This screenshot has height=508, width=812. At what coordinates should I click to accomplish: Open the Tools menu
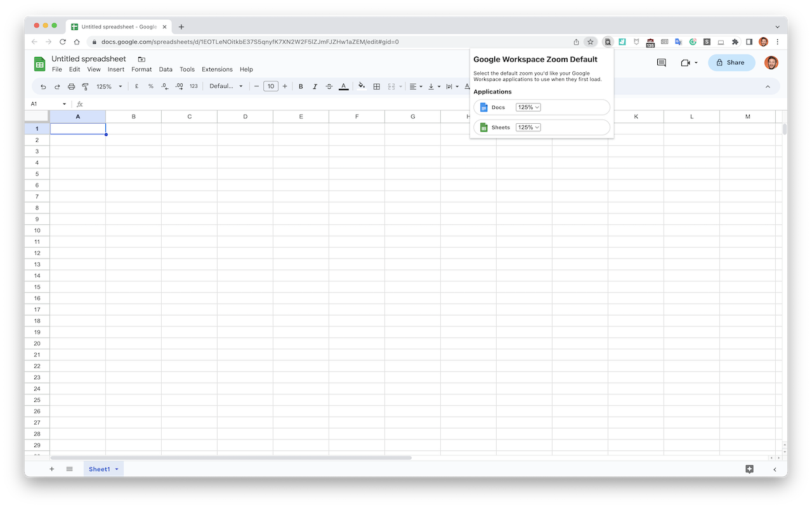click(x=187, y=69)
